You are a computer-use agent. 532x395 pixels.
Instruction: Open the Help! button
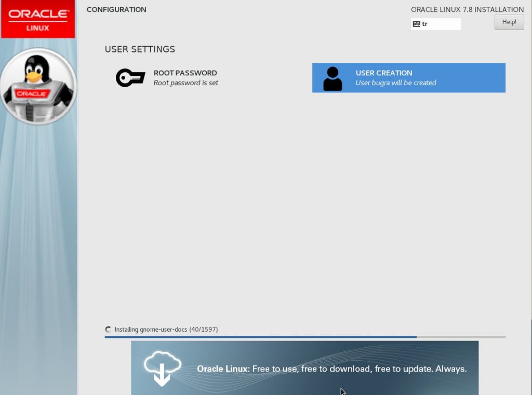click(x=509, y=22)
